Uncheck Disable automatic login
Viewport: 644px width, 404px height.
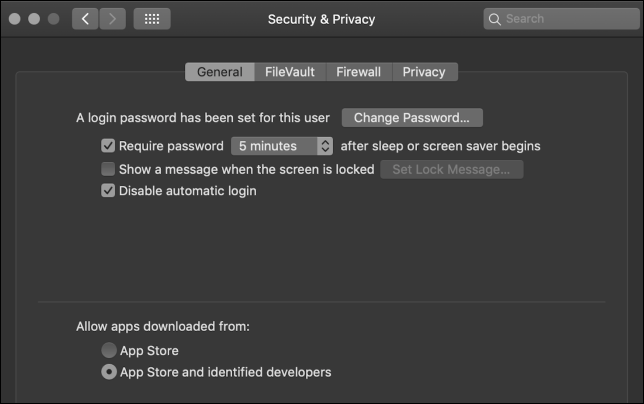pyautogui.click(x=108, y=191)
